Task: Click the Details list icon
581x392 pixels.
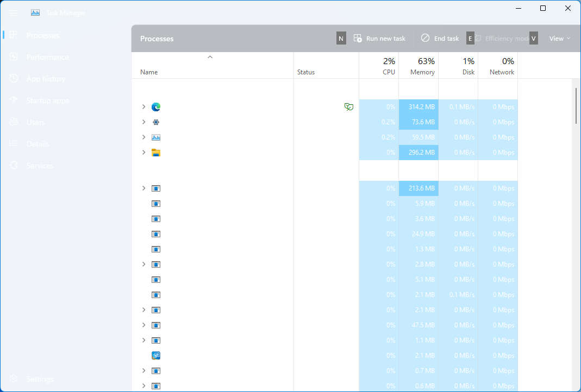Action: pos(14,144)
